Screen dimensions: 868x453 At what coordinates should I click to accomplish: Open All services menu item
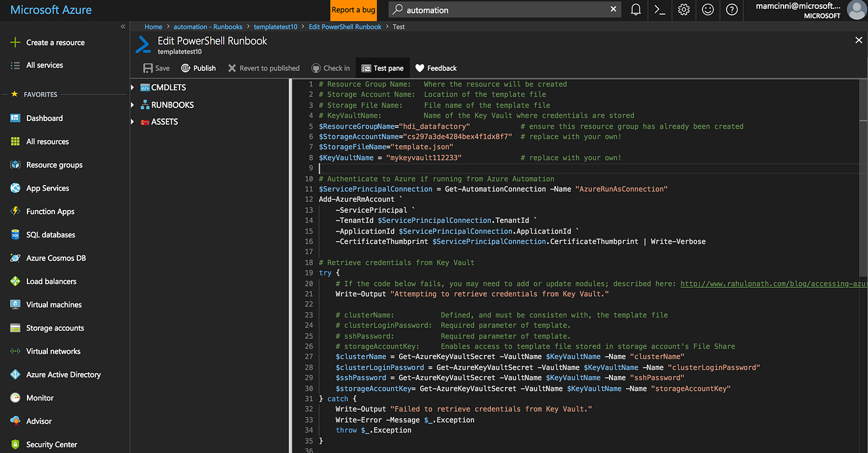(x=44, y=65)
